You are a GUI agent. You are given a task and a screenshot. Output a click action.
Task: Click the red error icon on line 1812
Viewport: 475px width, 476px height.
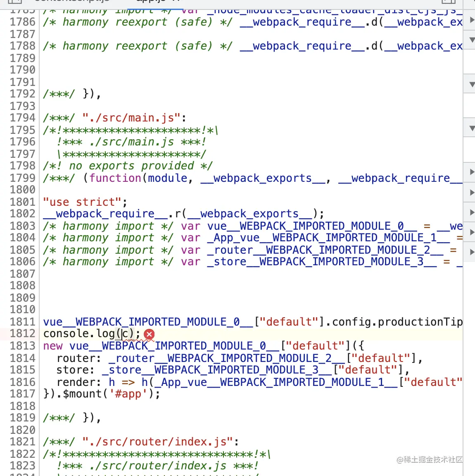click(x=149, y=334)
